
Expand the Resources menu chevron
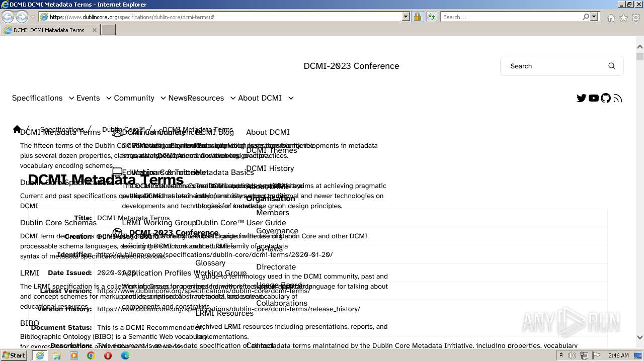[x=233, y=98]
